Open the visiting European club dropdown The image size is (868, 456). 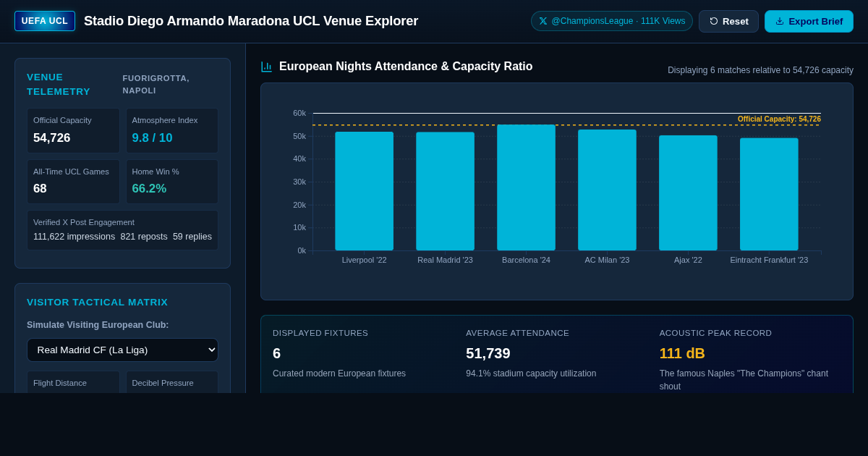[x=122, y=350]
